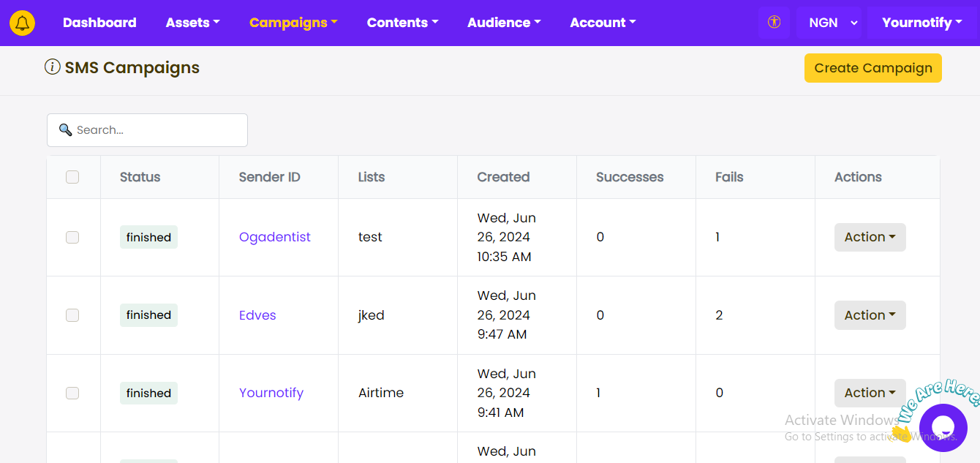Image resolution: width=980 pixels, height=463 pixels.
Task: Open Action dropdown for the Edves row
Action: pos(870,315)
